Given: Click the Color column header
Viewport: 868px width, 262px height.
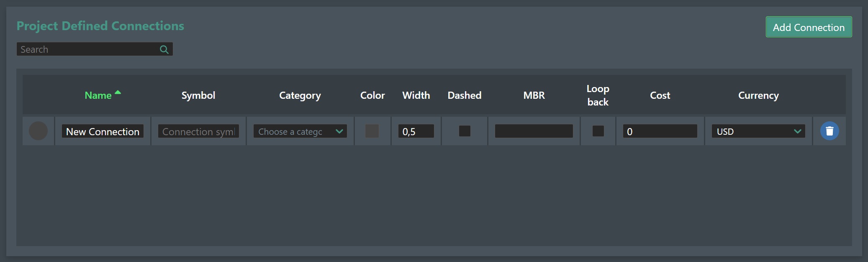Looking at the screenshot, I should (x=372, y=95).
